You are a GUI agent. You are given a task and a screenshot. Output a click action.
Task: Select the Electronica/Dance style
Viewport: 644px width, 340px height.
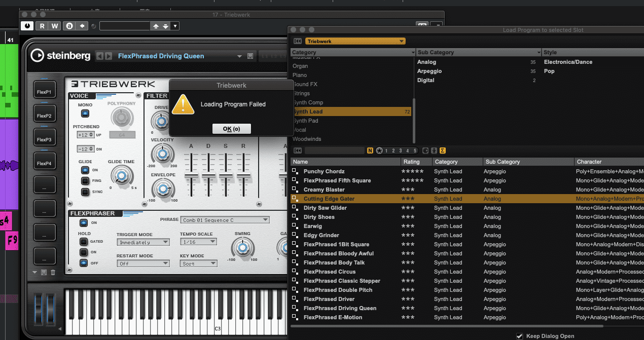(x=568, y=62)
